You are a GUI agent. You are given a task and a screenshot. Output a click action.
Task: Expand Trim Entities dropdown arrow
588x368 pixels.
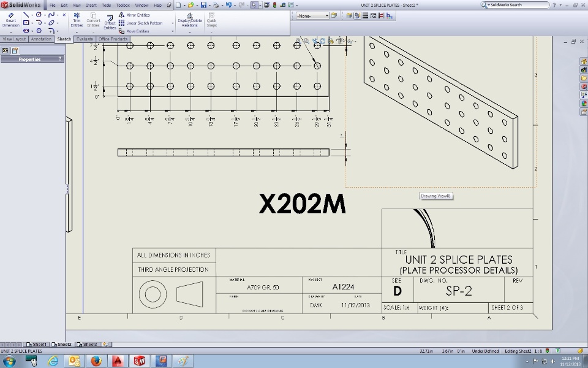77,33
